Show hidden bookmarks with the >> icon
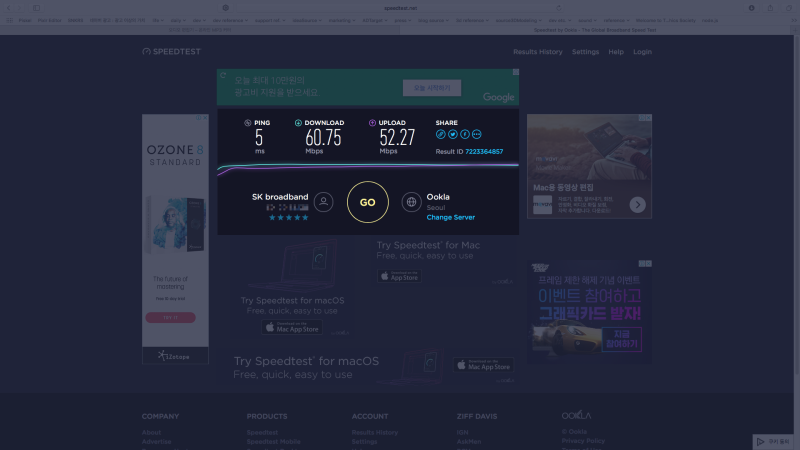This screenshot has height=450, width=800. pyautogui.click(x=794, y=20)
